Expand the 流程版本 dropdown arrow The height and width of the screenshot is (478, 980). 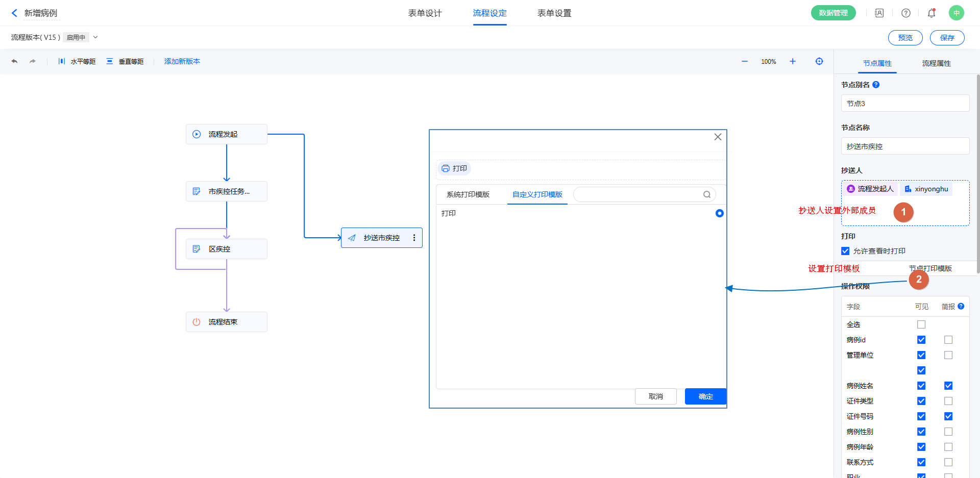pyautogui.click(x=95, y=37)
